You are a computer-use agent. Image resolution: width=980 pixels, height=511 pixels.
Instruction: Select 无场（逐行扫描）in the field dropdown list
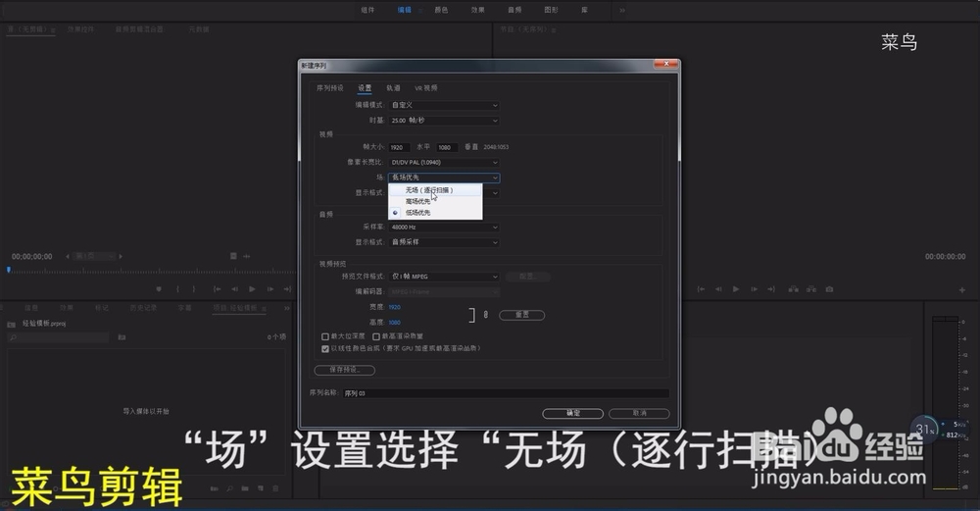coord(436,190)
